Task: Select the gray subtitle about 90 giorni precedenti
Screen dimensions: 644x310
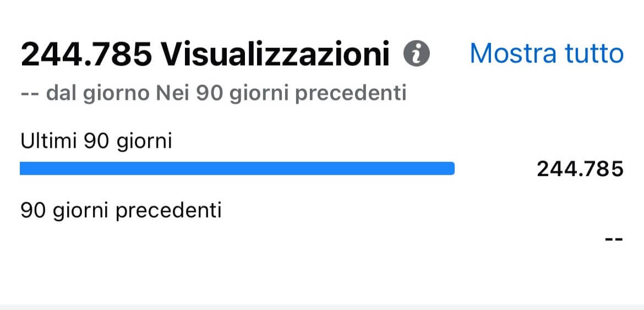Action: point(214,94)
